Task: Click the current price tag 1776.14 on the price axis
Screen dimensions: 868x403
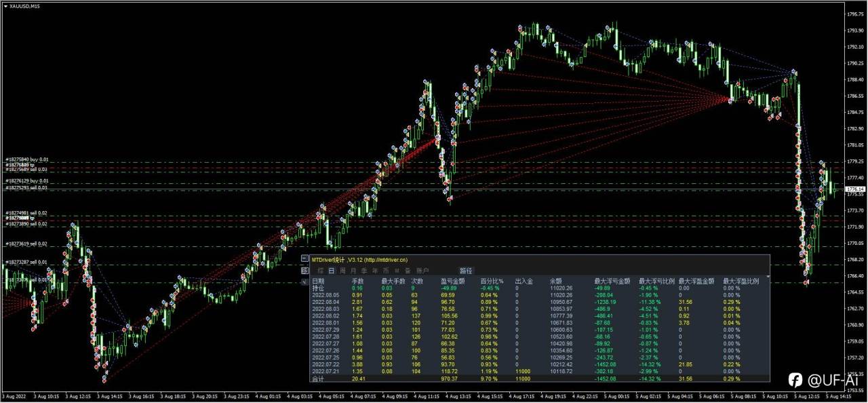Action: pyautogui.click(x=855, y=189)
